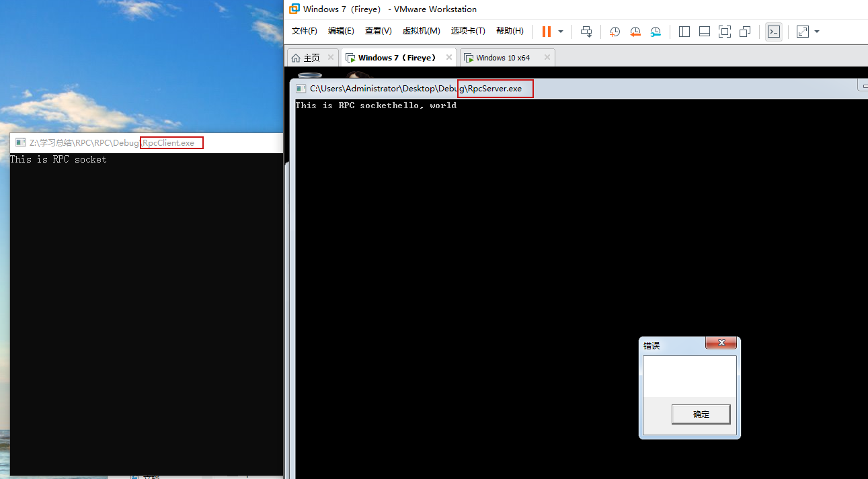Screen dimensions: 868x479
Task: Click the RpcServer.exe console title bar icon
Action: pyautogui.click(x=301, y=88)
